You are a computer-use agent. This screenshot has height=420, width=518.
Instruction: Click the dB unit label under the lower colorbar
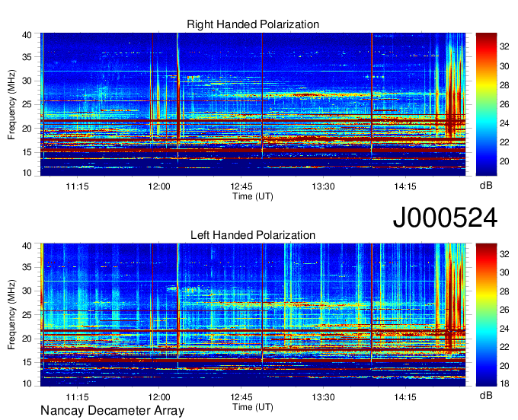point(486,395)
